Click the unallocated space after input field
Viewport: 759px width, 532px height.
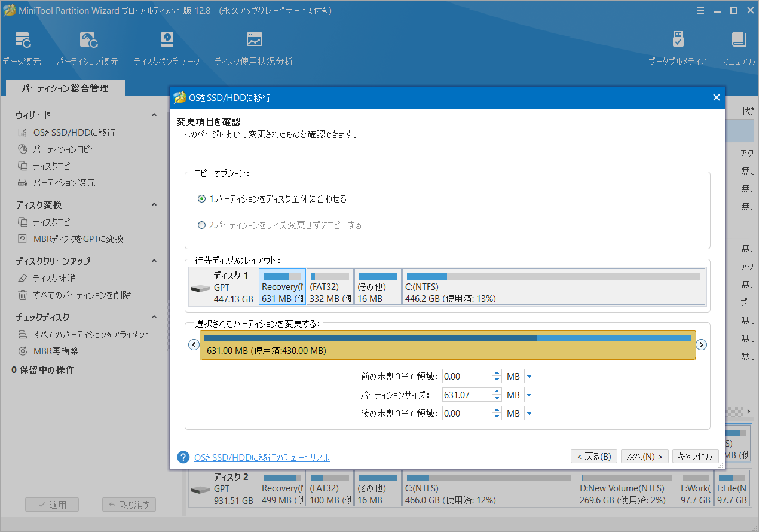click(x=467, y=414)
